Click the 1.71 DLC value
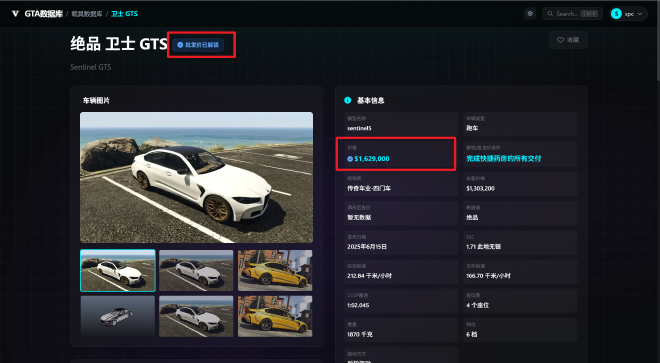Viewport: 660px width, 363px height. coord(483,247)
